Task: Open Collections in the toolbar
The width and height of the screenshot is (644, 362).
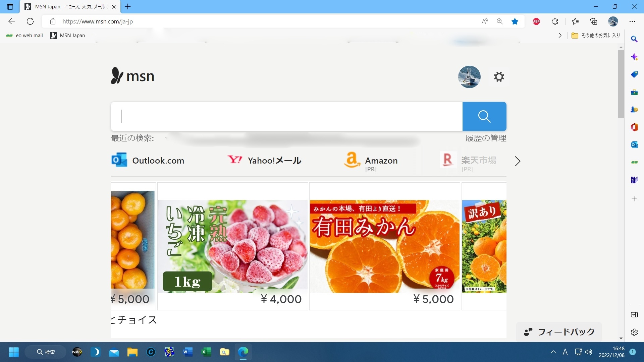Action: (594, 21)
